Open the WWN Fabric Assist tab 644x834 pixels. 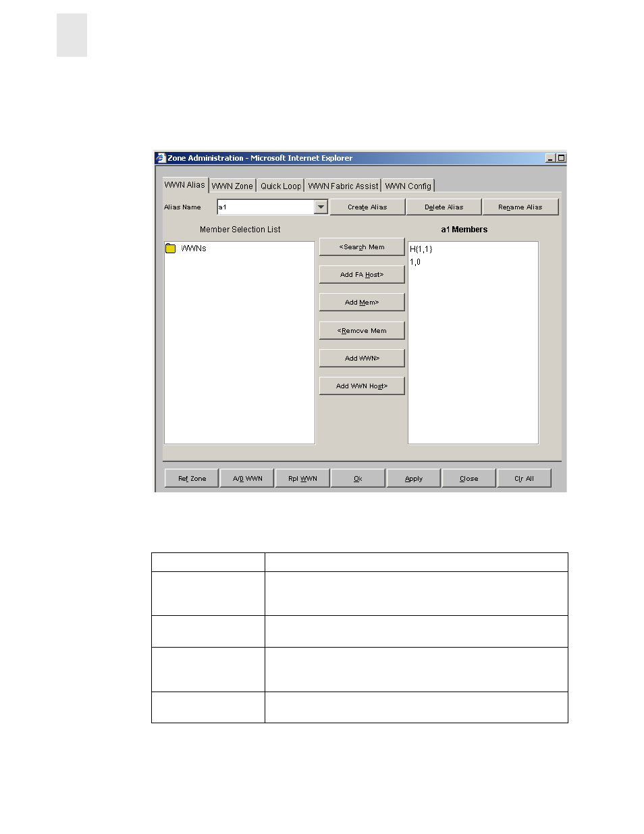343,186
